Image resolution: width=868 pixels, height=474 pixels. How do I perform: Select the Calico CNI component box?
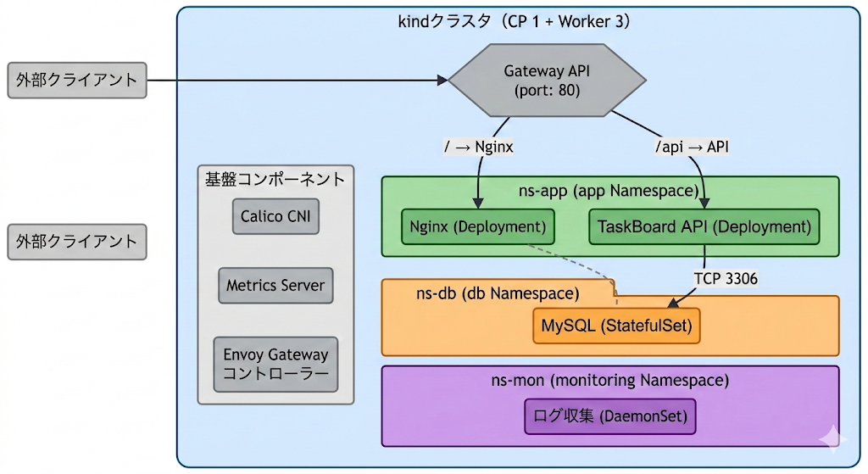pos(275,216)
